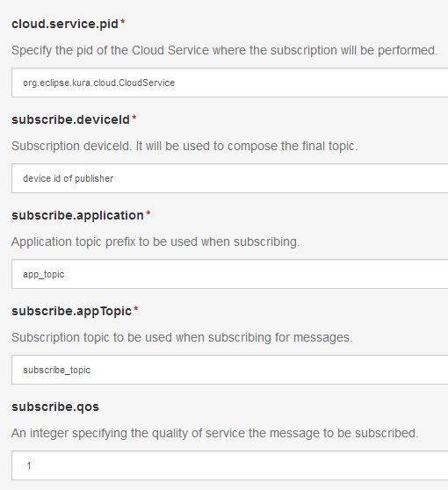This screenshot has height=490, width=448.
Task: Click the cloud.service.pid heading label
Action: (x=65, y=24)
